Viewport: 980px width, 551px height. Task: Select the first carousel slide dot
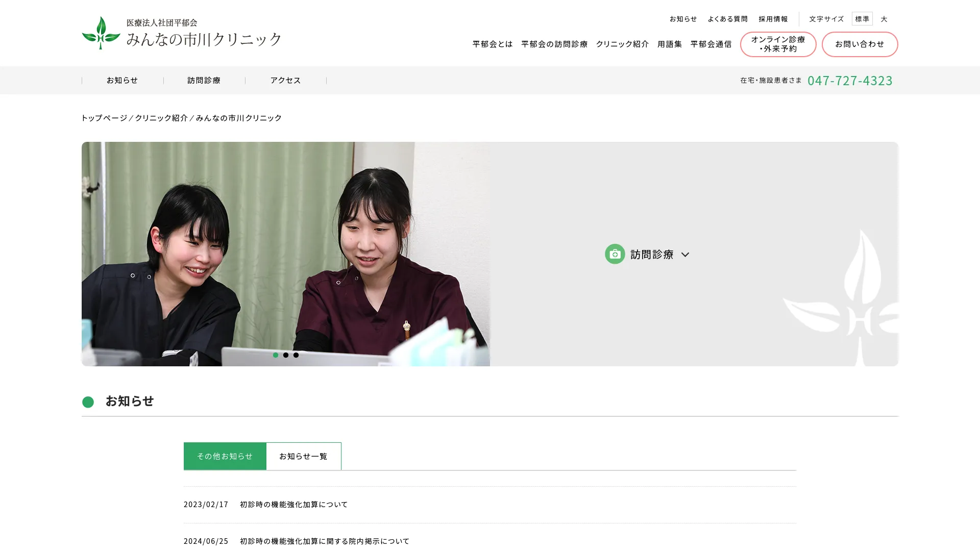[276, 355]
